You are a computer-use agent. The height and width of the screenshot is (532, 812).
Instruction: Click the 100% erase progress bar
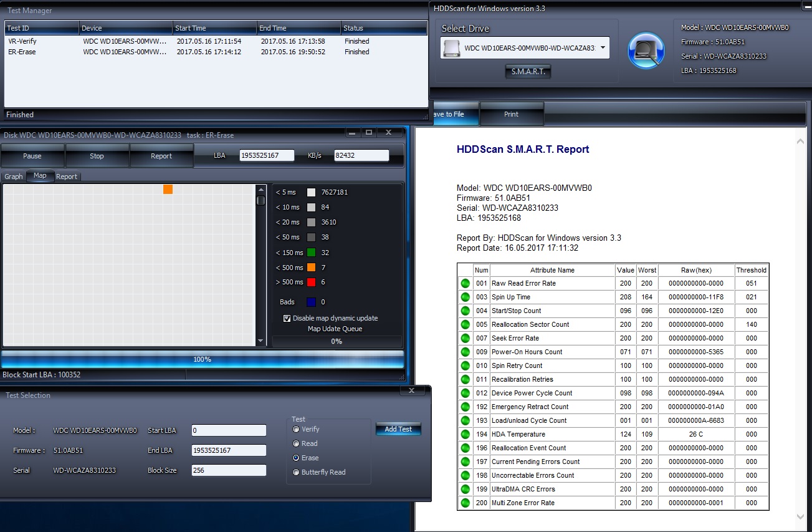point(203,359)
